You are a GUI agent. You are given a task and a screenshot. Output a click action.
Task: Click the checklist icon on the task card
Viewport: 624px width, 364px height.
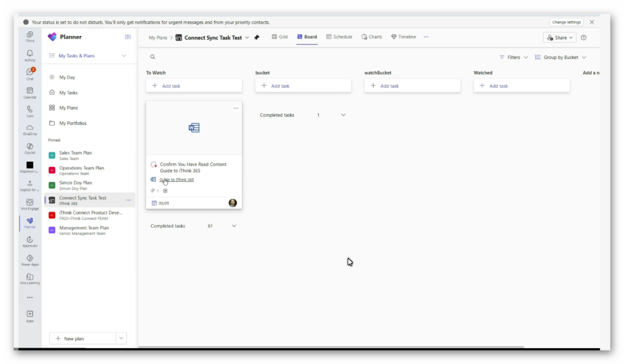click(165, 191)
